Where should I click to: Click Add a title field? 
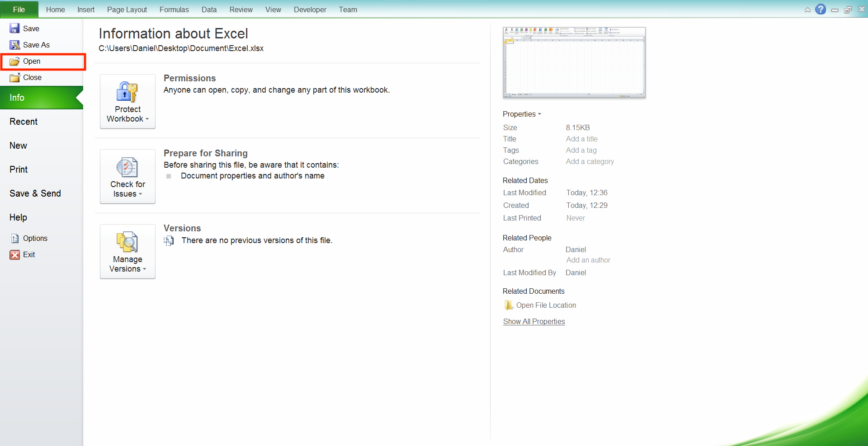582,139
